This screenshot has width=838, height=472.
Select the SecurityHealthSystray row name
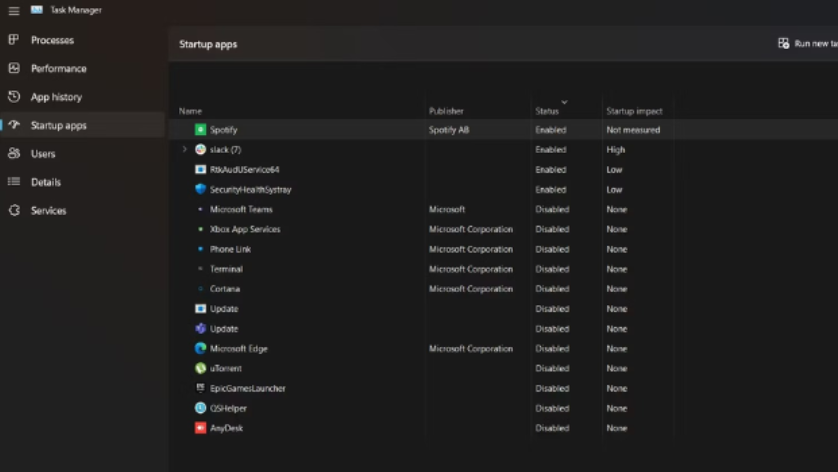tap(250, 189)
